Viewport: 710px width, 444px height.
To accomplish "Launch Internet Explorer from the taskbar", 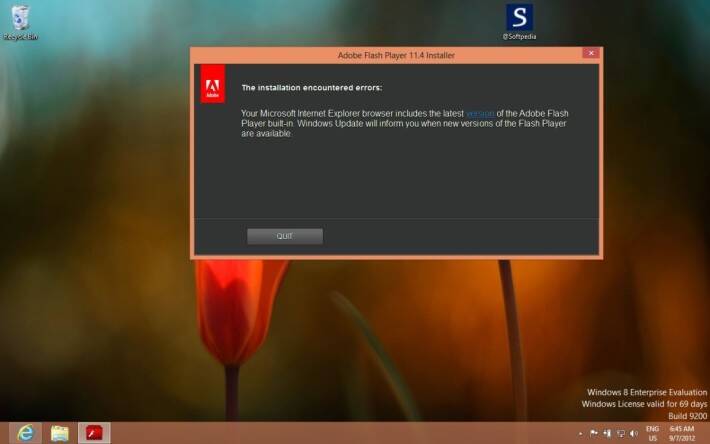I will pyautogui.click(x=26, y=433).
